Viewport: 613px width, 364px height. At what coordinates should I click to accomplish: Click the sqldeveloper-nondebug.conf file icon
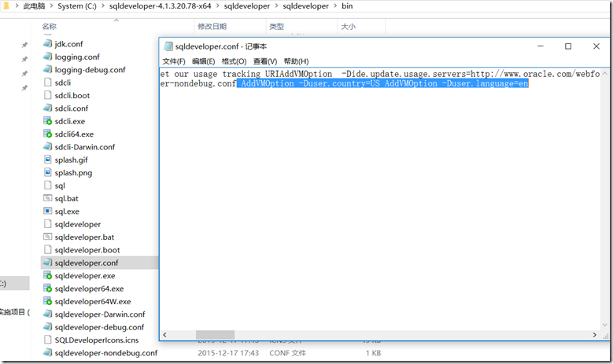click(x=48, y=353)
